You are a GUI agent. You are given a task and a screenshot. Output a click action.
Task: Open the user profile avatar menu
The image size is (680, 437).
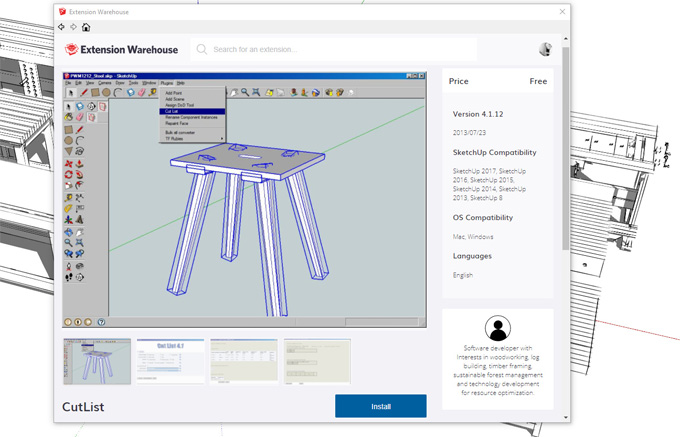545,49
